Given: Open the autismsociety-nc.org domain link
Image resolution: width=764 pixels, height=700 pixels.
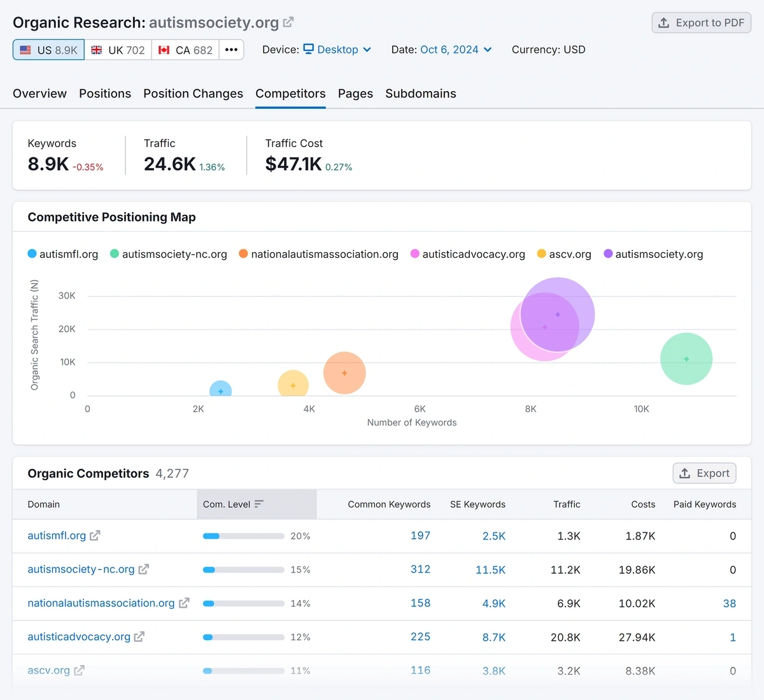Looking at the screenshot, I should (81, 569).
